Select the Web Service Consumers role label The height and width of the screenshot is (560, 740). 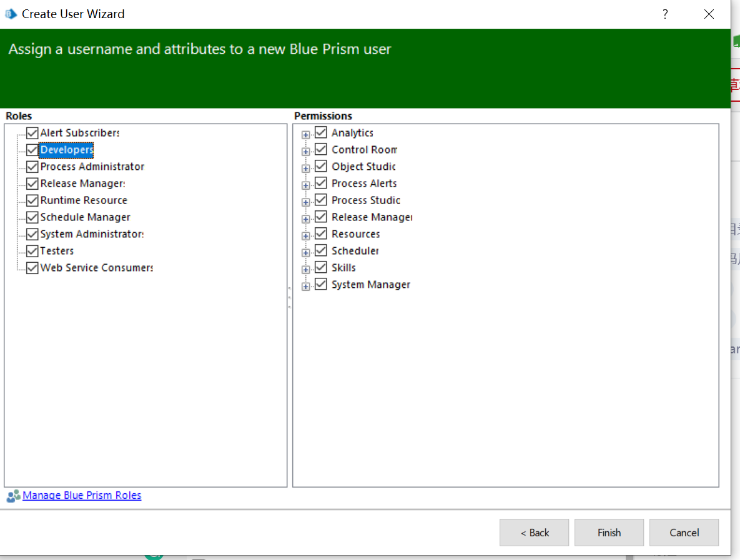pyautogui.click(x=96, y=268)
